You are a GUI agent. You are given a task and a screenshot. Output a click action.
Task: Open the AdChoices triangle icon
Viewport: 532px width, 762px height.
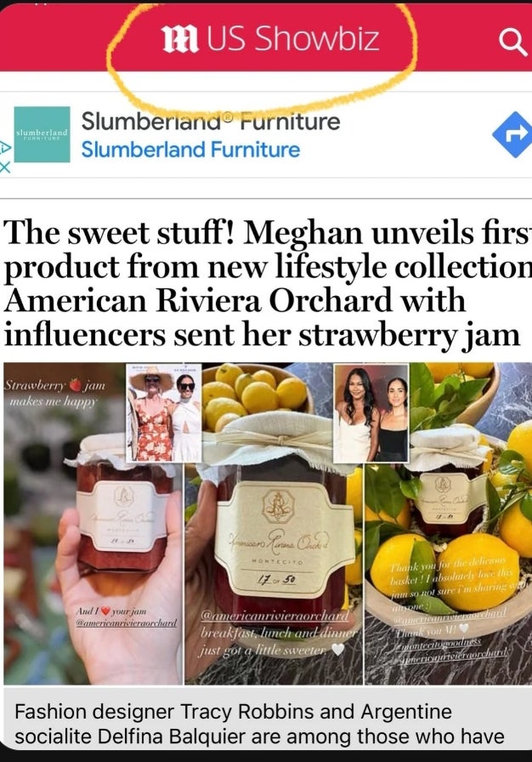coord(4,147)
